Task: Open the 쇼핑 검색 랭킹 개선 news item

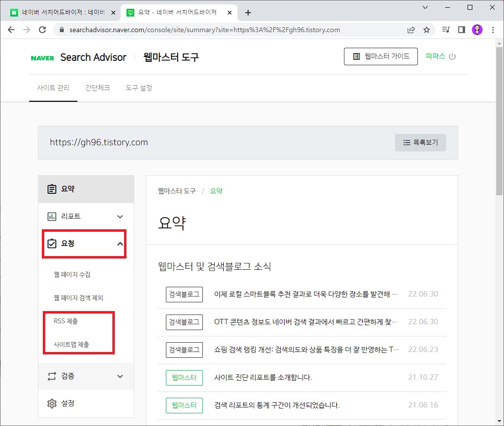Action: (306, 350)
